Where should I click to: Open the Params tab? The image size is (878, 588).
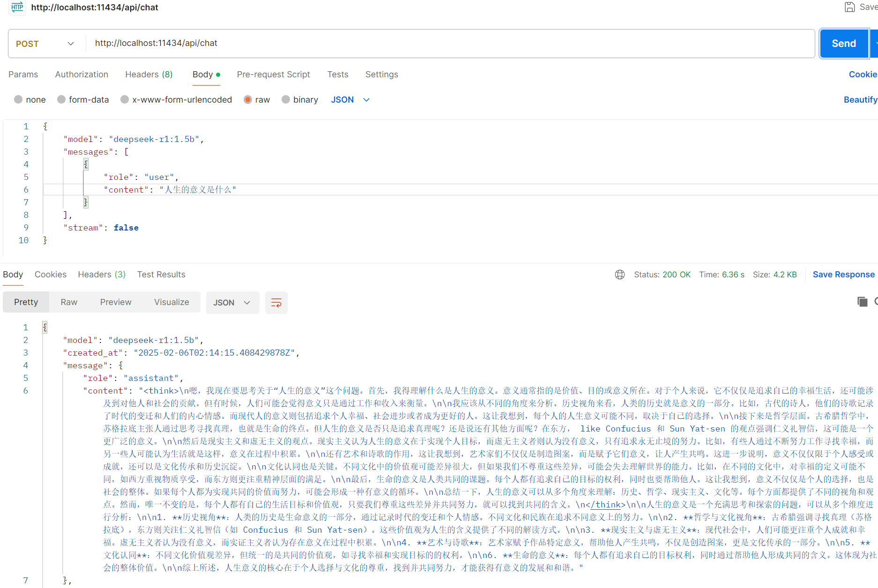(x=23, y=74)
